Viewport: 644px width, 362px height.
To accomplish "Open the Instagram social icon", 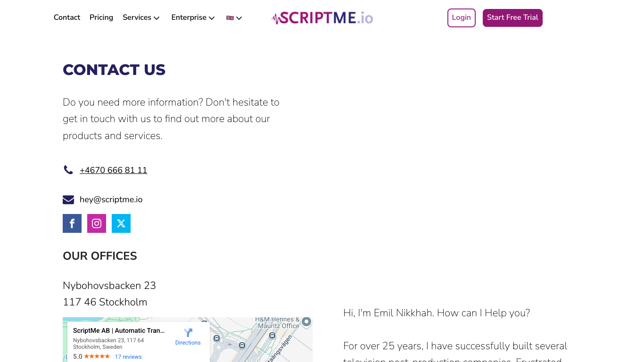I will pyautogui.click(x=97, y=223).
